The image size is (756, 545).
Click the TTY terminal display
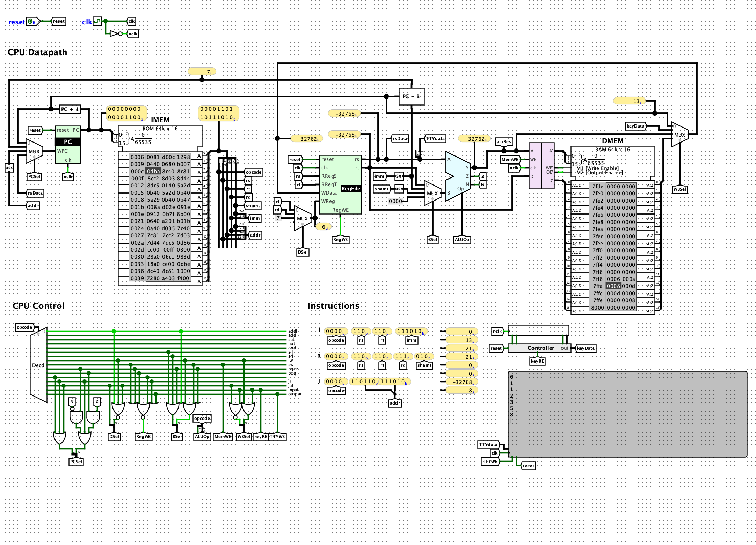pyautogui.click(x=627, y=414)
